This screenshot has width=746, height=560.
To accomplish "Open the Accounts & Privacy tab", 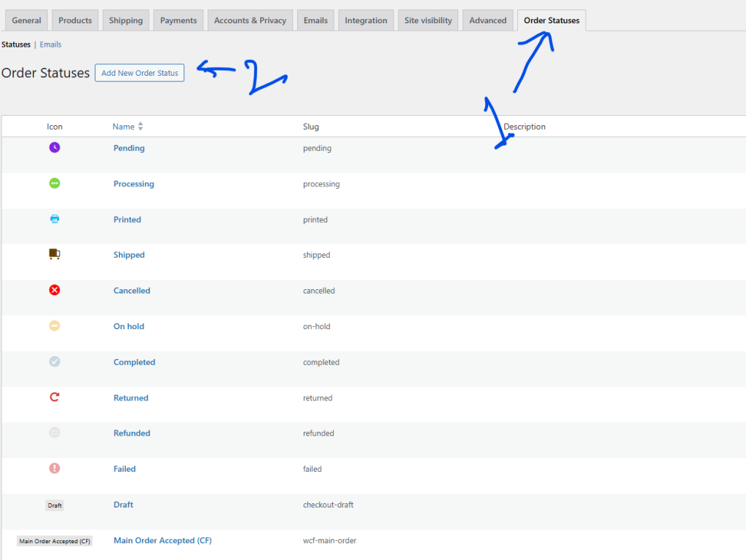I will 250,20.
